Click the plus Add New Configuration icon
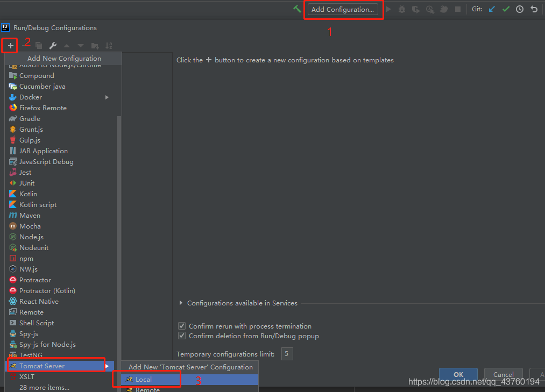This screenshot has width=545, height=392. 10,46
